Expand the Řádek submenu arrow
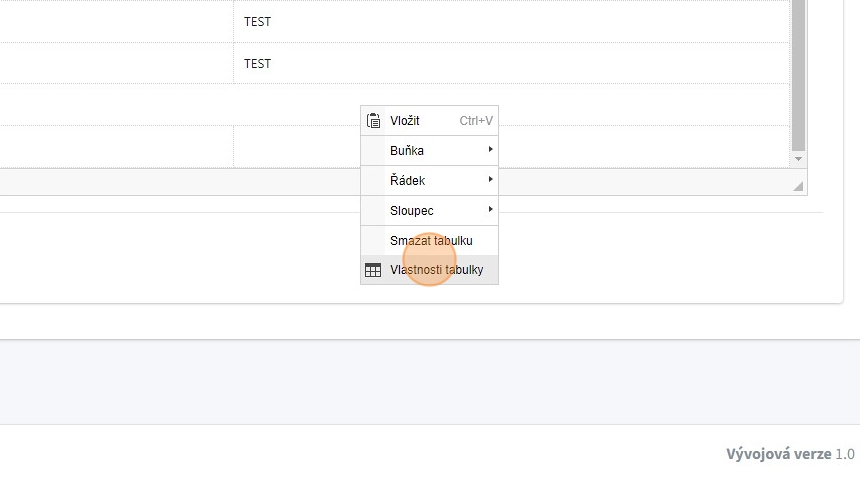This screenshot has width=860, height=481. (x=490, y=180)
